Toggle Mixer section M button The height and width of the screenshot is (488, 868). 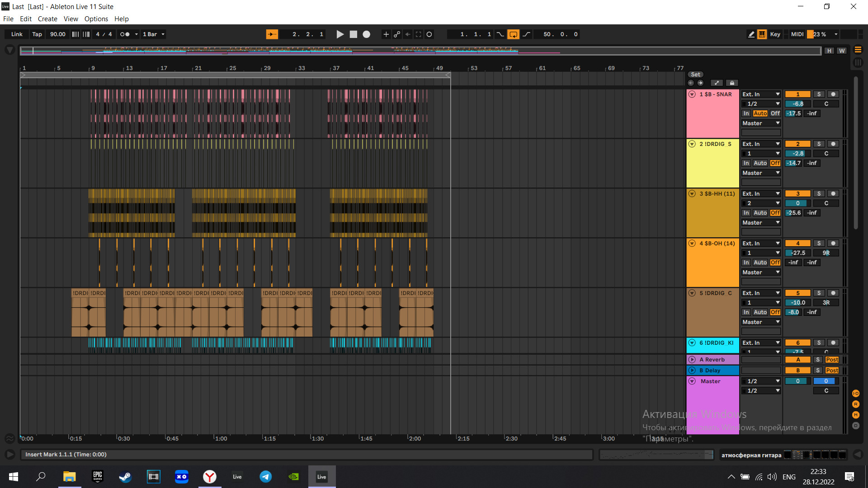[x=856, y=415]
